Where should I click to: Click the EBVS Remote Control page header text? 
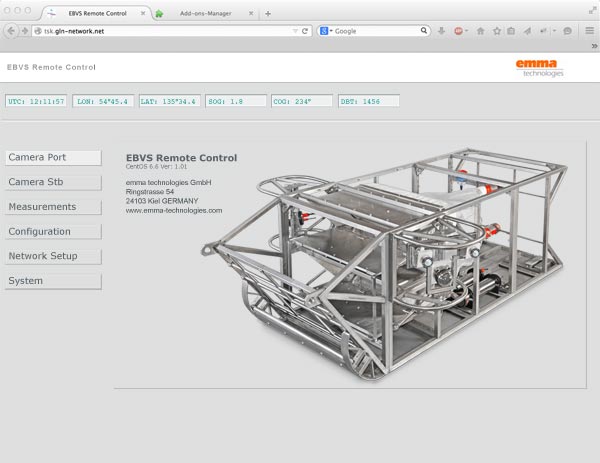pyautogui.click(x=51, y=67)
